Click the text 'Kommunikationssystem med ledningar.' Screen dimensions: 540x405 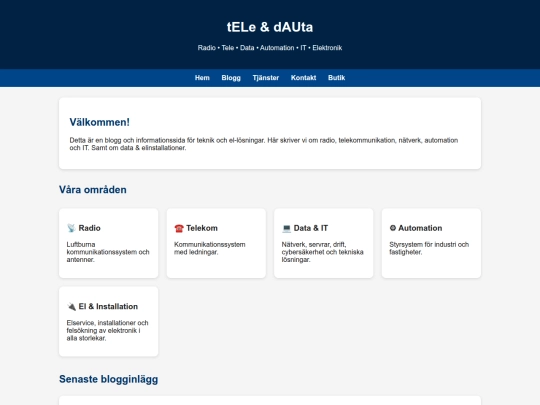210,248
